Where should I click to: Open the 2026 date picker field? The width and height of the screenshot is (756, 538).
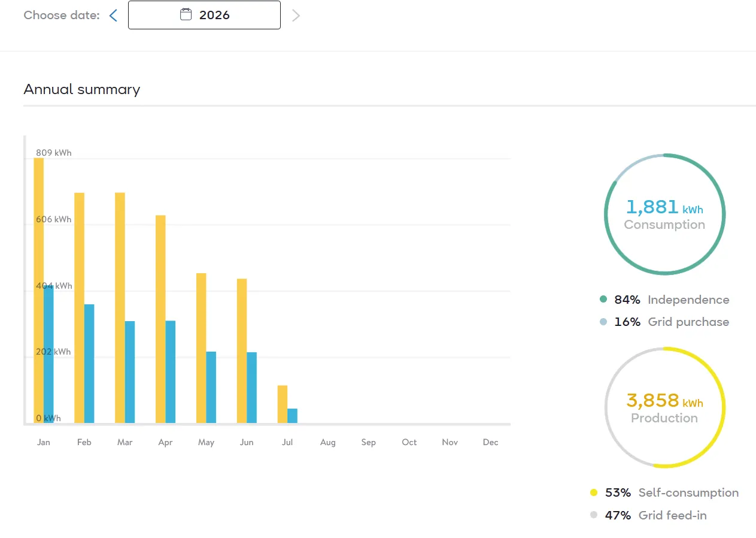pos(204,15)
